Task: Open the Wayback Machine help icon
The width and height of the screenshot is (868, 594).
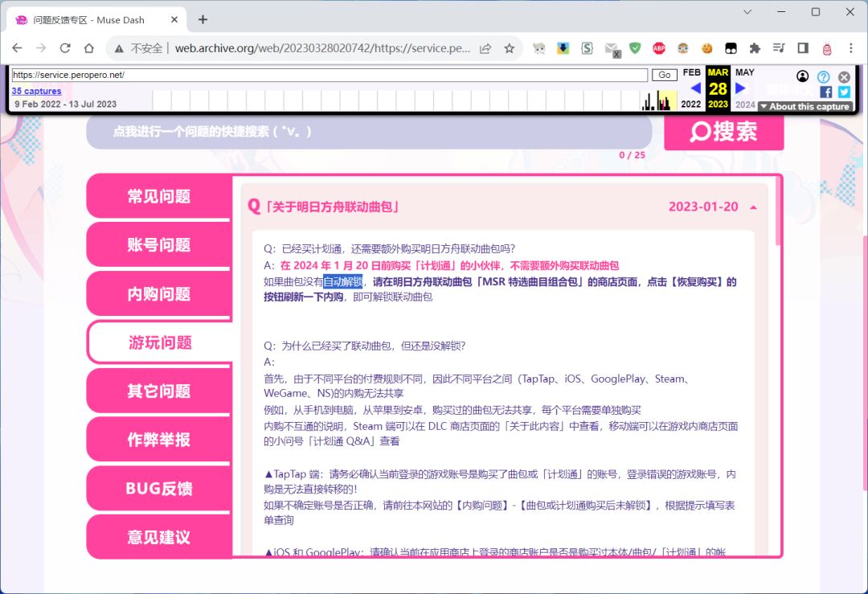Action: click(823, 77)
